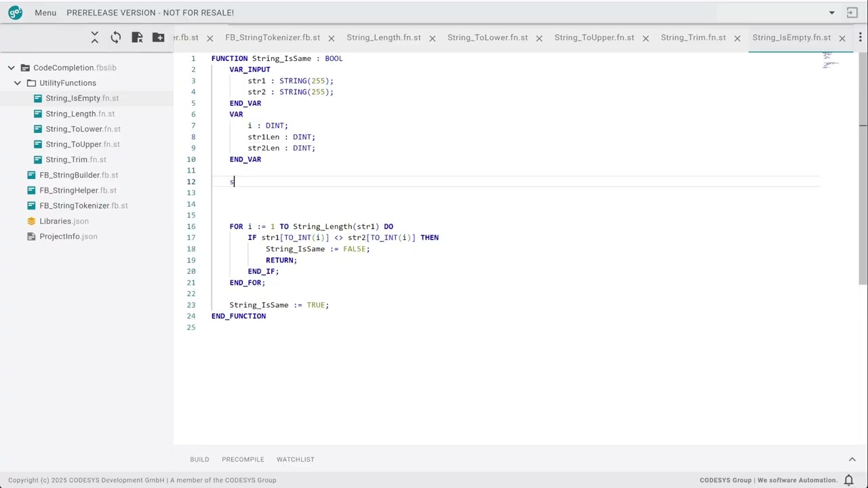868x488 pixels.
Task: Click the code minimap preview
Action: tap(831, 60)
